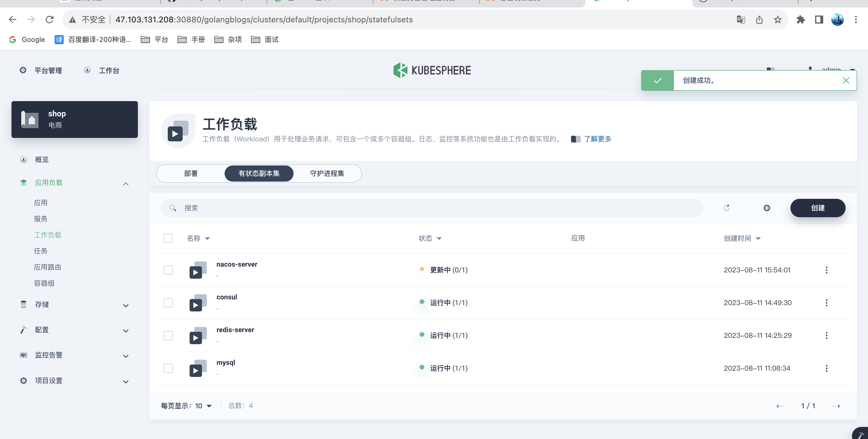Open the redis-server statefulset link
Image resolution: width=868 pixels, height=439 pixels.
pos(235,330)
